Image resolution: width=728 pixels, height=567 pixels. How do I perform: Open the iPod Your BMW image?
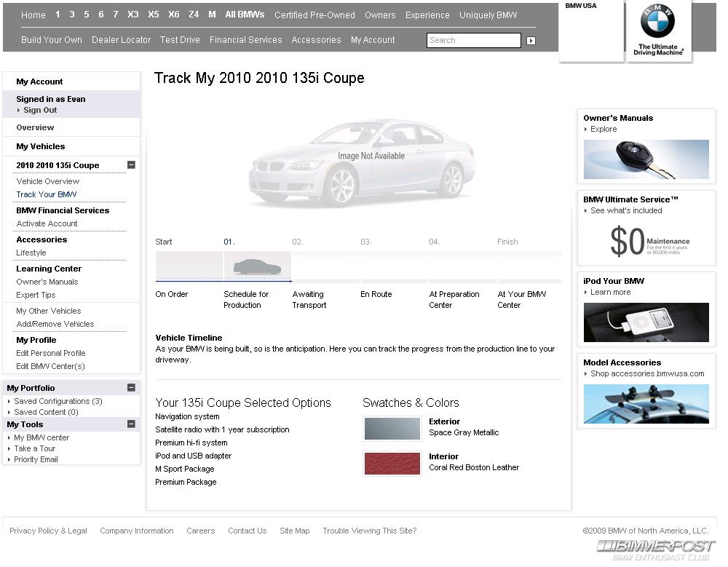tap(646, 322)
